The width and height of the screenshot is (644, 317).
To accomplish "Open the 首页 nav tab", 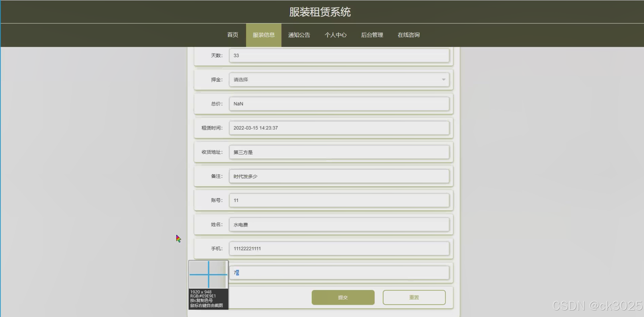I will click(x=233, y=35).
